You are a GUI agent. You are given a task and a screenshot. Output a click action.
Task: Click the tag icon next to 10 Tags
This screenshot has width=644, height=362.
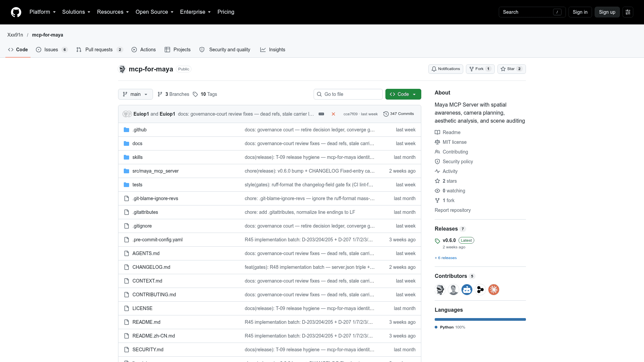click(x=195, y=94)
